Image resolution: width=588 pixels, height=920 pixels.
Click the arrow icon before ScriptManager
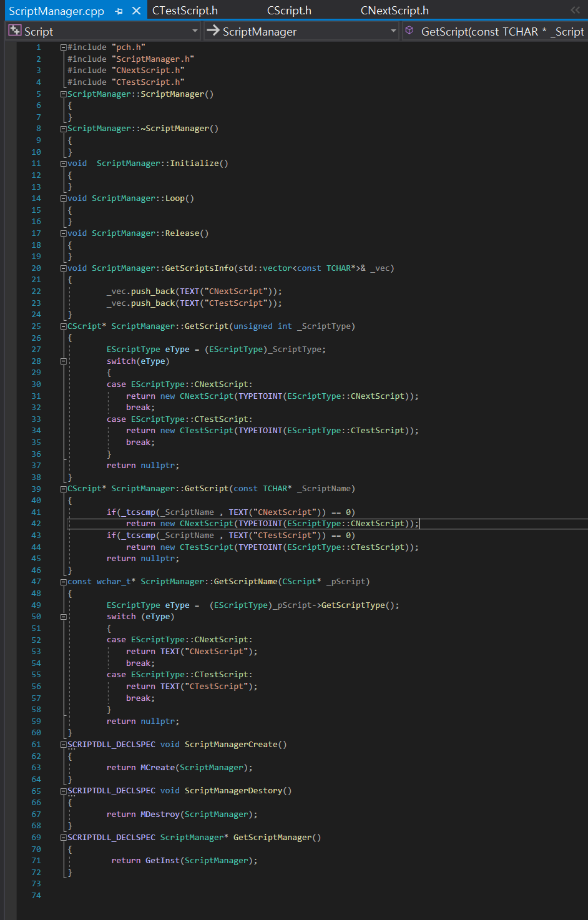(x=213, y=31)
